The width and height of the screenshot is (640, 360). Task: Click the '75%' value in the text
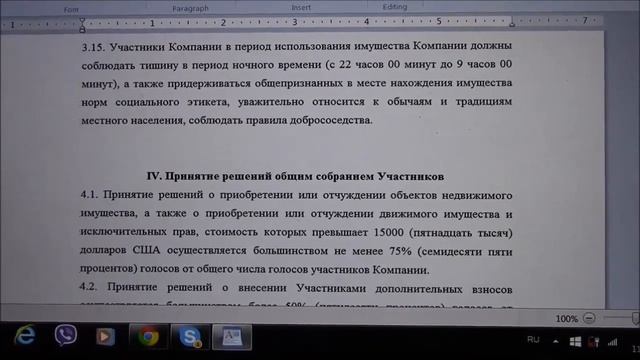[400, 251]
